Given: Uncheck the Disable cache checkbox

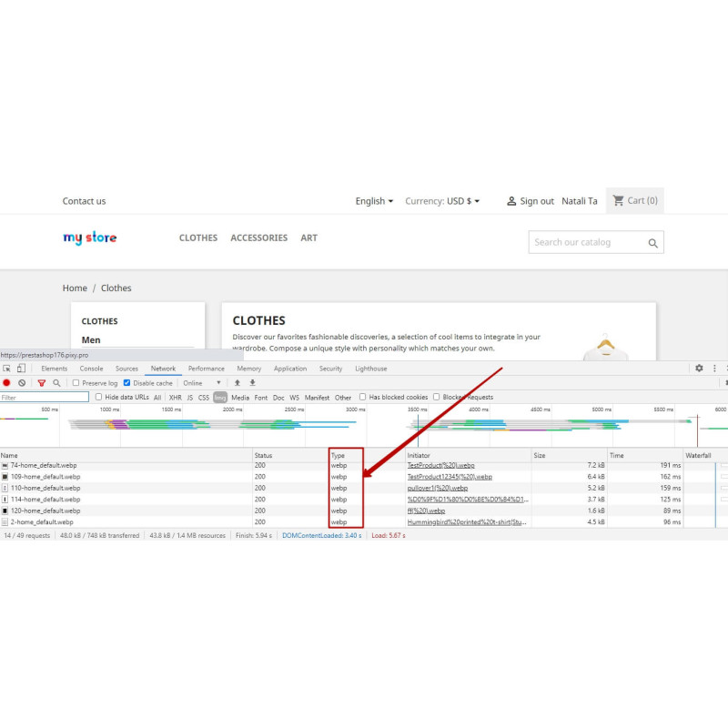Looking at the screenshot, I should [x=127, y=383].
